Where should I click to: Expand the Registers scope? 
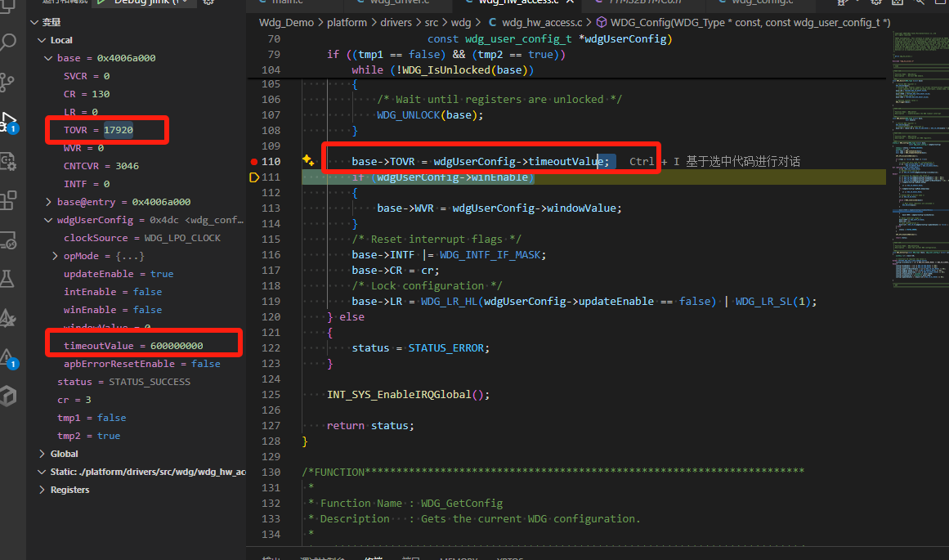[x=42, y=490]
